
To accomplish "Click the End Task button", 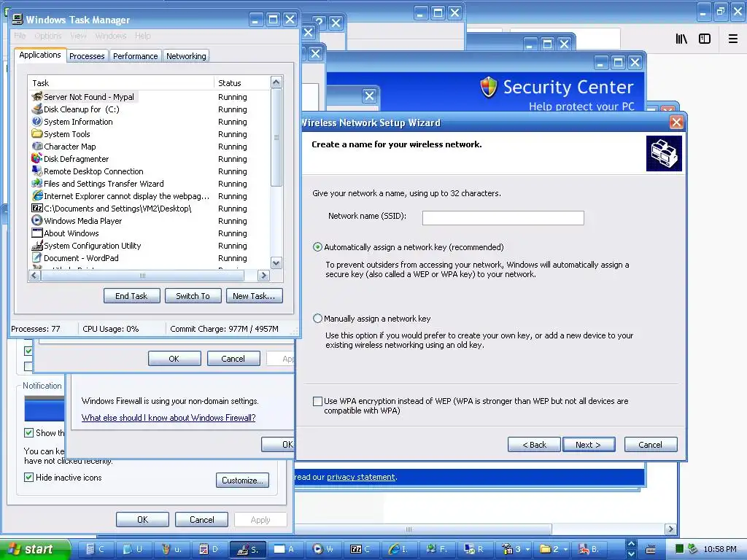I will tap(131, 296).
